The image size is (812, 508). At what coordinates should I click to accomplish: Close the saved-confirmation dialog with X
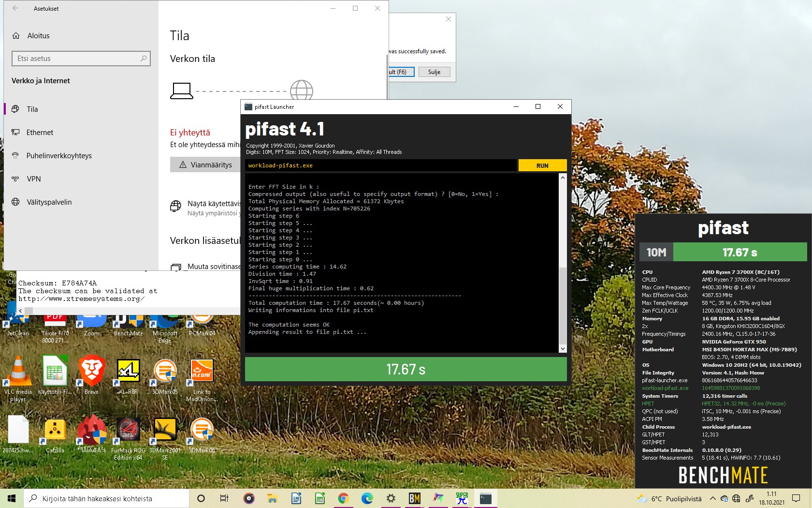(x=449, y=19)
